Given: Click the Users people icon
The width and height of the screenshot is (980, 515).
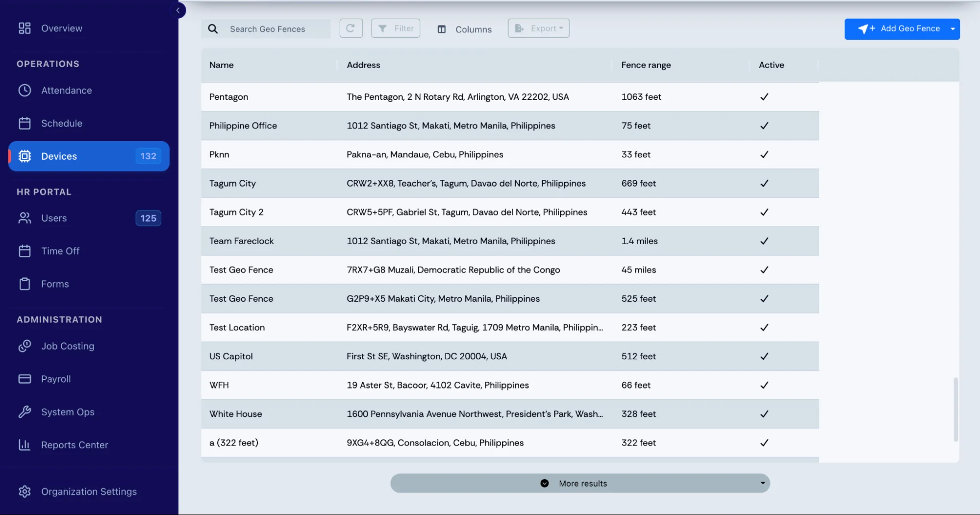Looking at the screenshot, I should [25, 218].
